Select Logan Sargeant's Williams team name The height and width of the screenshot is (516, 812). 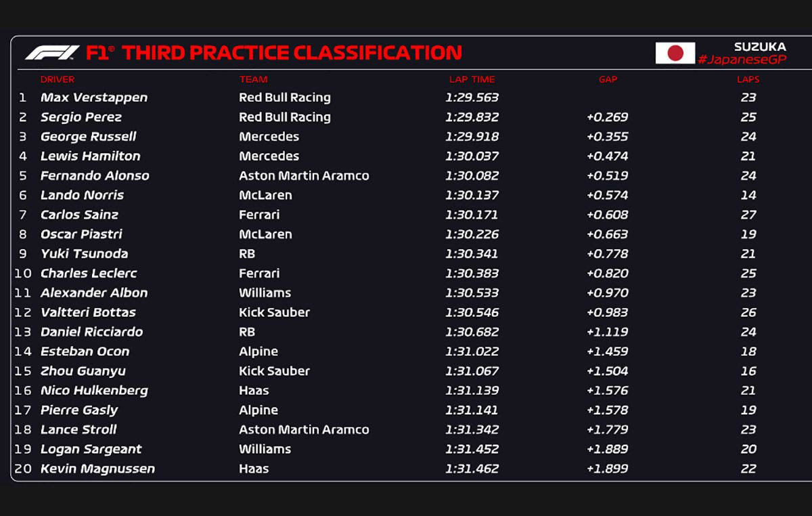click(265, 449)
